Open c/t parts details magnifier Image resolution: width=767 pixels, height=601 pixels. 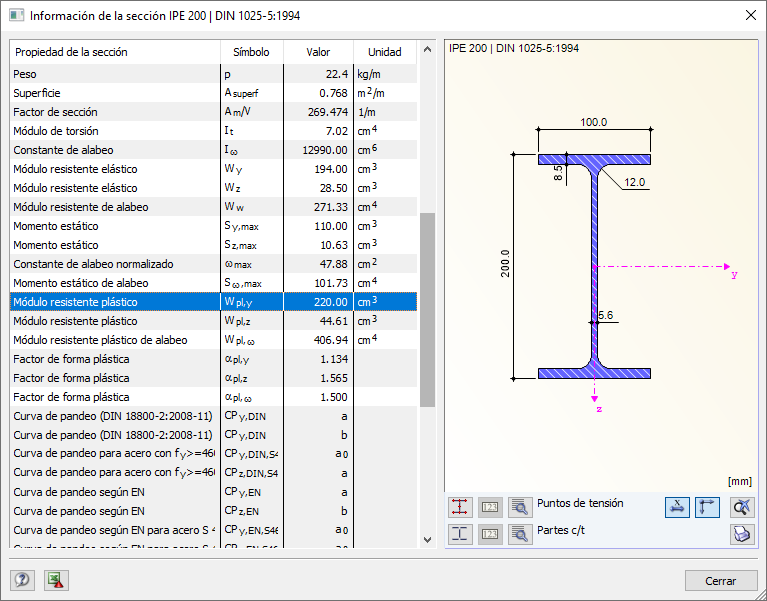520,534
